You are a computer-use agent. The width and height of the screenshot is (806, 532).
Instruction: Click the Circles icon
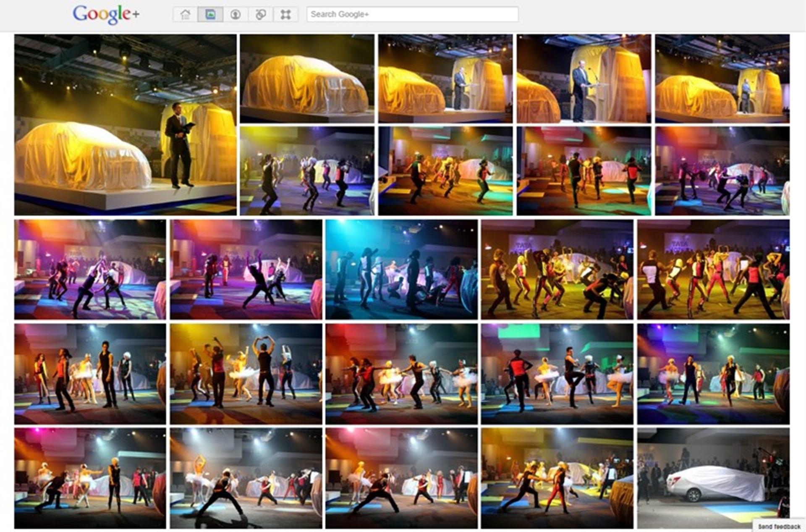click(x=260, y=14)
